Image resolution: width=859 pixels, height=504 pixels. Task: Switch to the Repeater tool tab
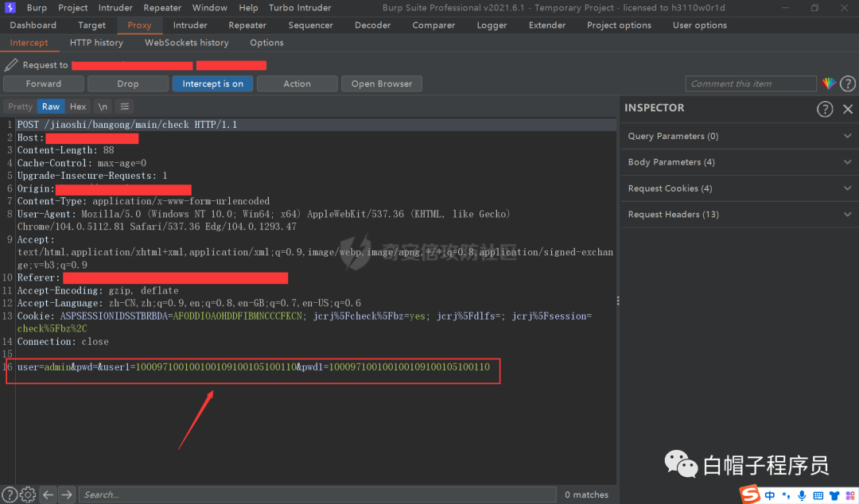coord(247,25)
